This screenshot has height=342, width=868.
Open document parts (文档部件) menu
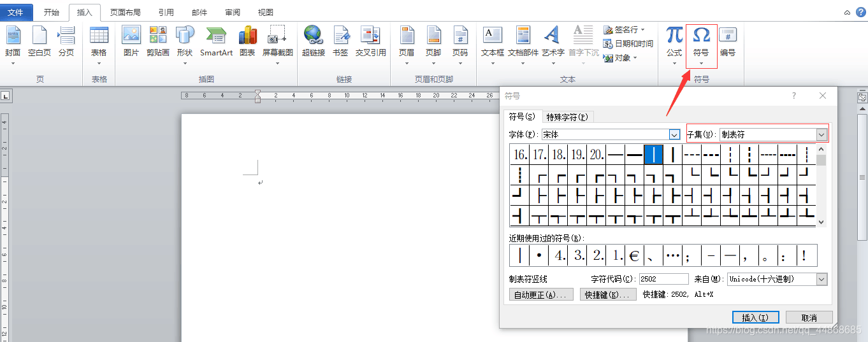(523, 44)
